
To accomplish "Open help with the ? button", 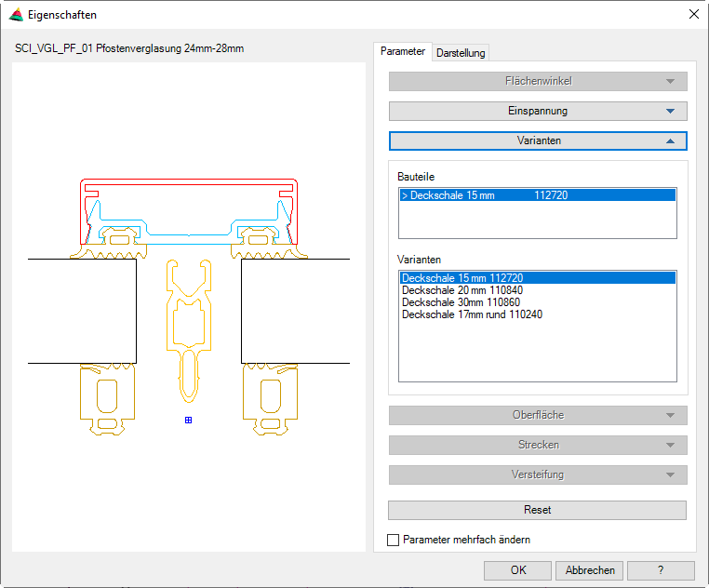I will tap(661, 570).
